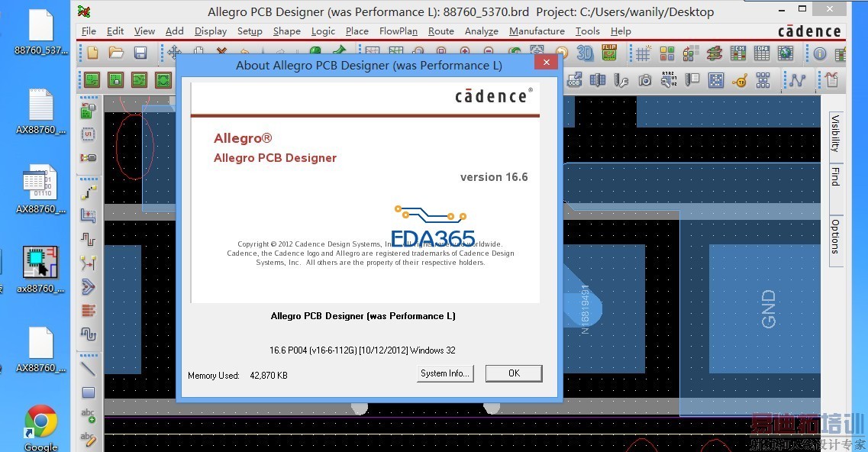Click the Flip design toolbar icon
Screen dimensions: 868x452
[609, 53]
